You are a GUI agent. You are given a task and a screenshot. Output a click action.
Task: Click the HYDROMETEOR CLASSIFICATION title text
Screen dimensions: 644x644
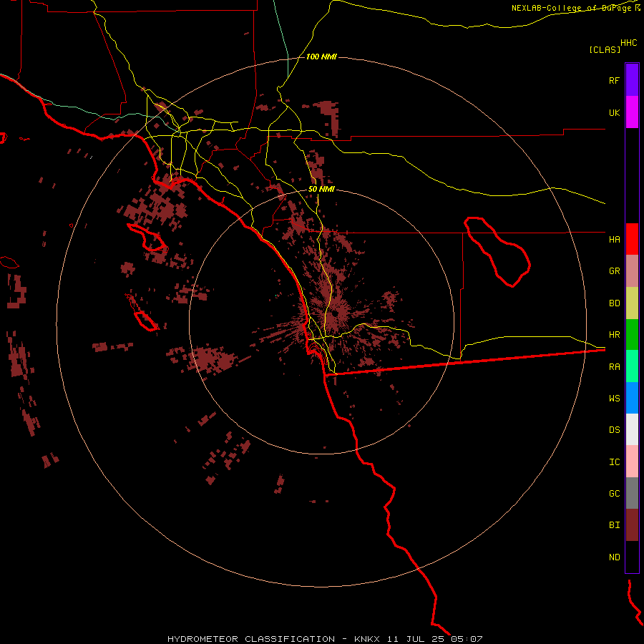[x=251, y=639]
